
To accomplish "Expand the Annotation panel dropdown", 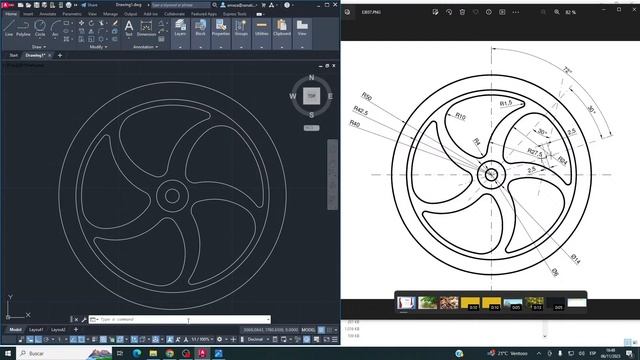I will point(145,47).
